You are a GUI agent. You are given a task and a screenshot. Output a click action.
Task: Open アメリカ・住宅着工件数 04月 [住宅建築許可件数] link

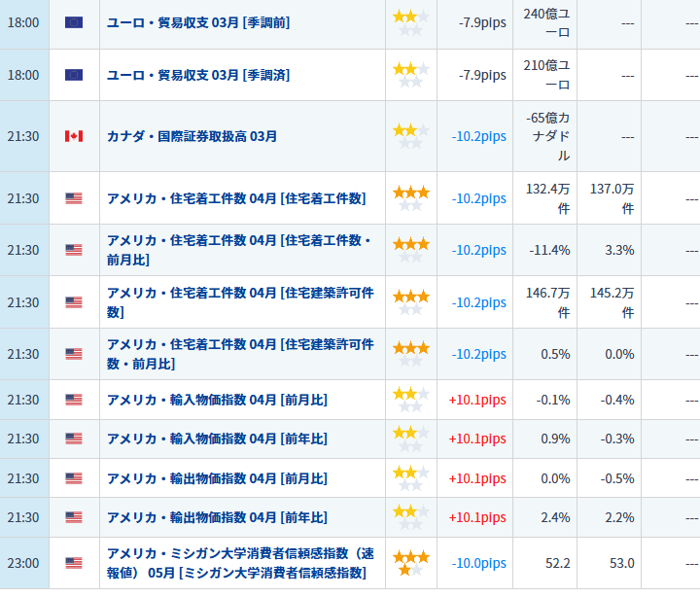click(x=240, y=302)
